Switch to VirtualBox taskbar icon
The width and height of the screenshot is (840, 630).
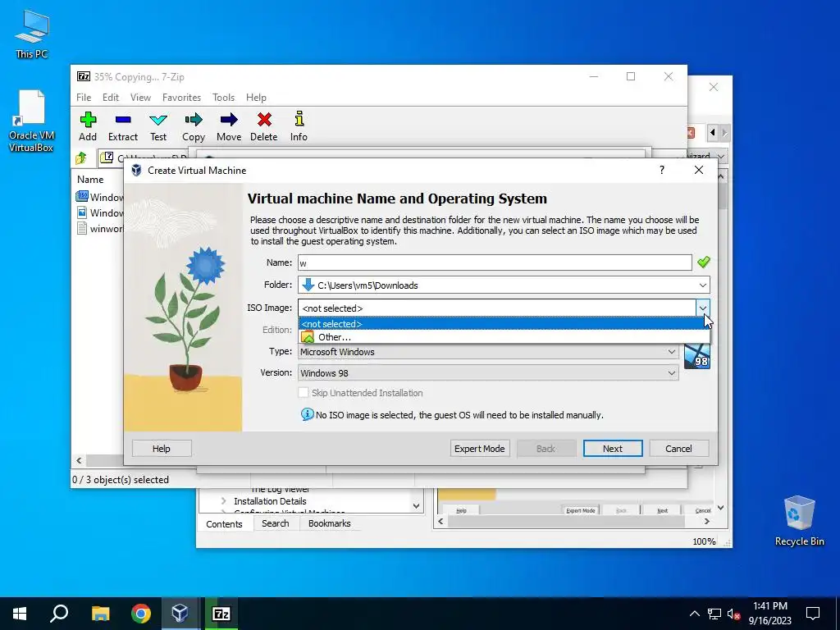coord(180,614)
